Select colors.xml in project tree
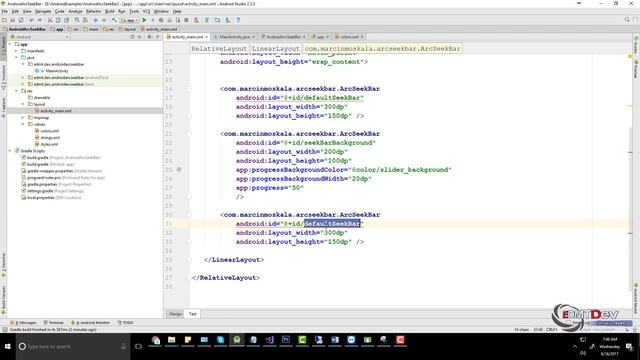 click(49, 131)
